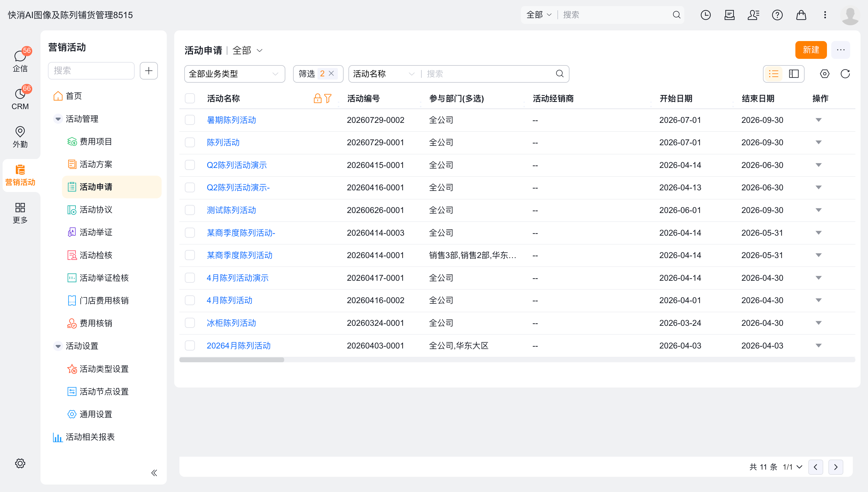Toggle the select-all header checkbox
Image resolution: width=868 pixels, height=492 pixels.
tap(190, 98)
